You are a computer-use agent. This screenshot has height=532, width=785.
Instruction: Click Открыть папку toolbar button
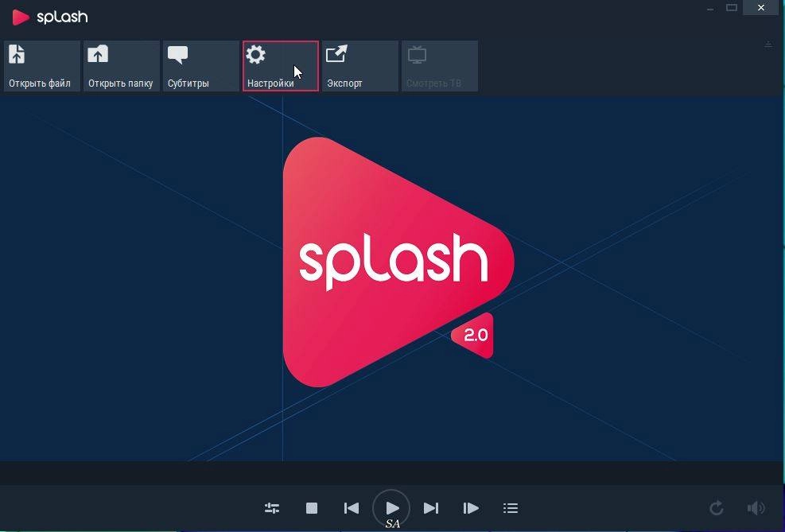pos(122,66)
